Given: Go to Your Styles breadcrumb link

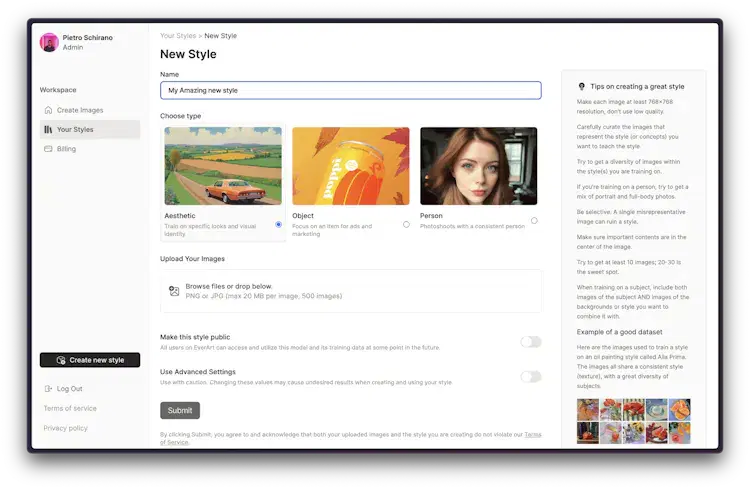Looking at the screenshot, I should click(x=178, y=36).
